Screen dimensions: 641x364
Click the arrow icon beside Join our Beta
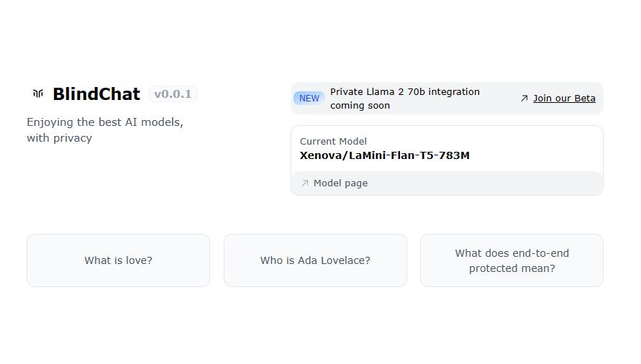click(524, 98)
